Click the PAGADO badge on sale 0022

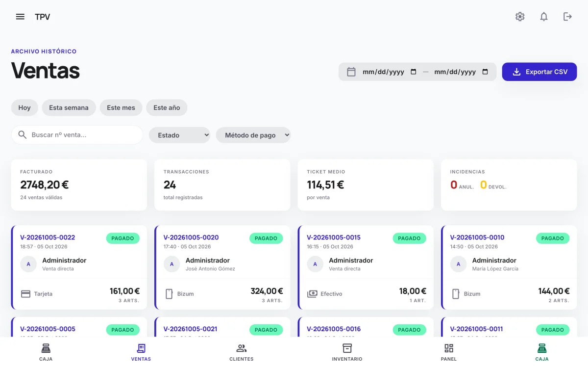point(122,238)
